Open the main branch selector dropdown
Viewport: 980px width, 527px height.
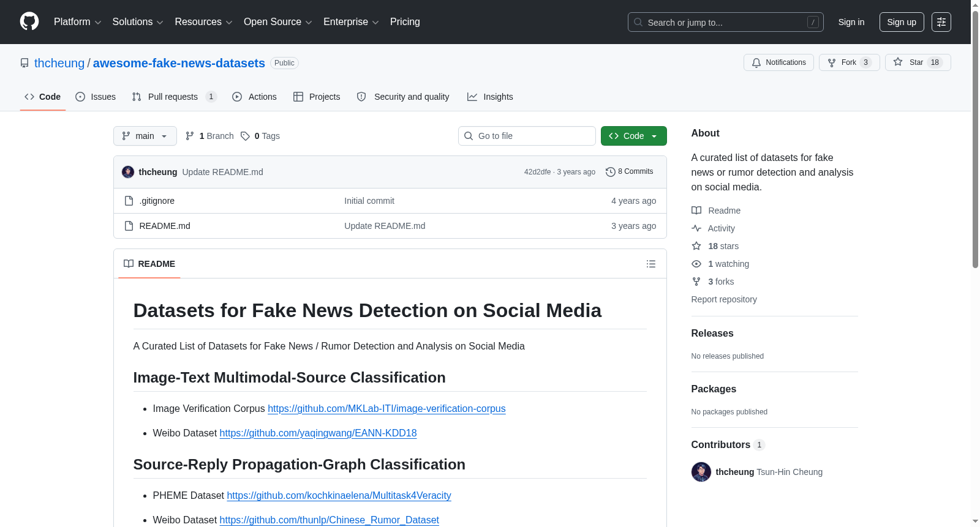click(145, 136)
